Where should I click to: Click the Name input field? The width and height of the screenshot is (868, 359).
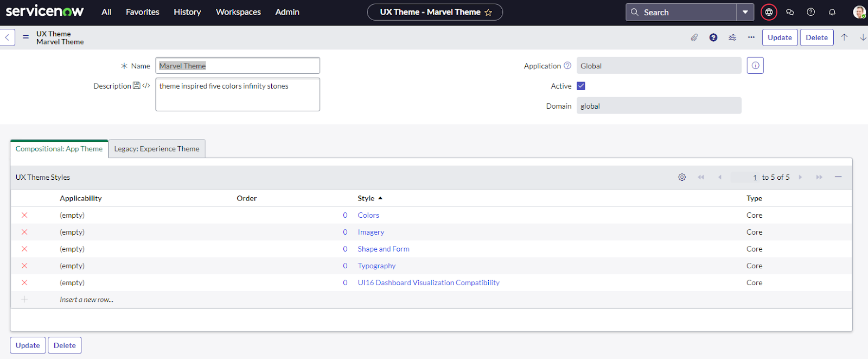click(x=238, y=66)
